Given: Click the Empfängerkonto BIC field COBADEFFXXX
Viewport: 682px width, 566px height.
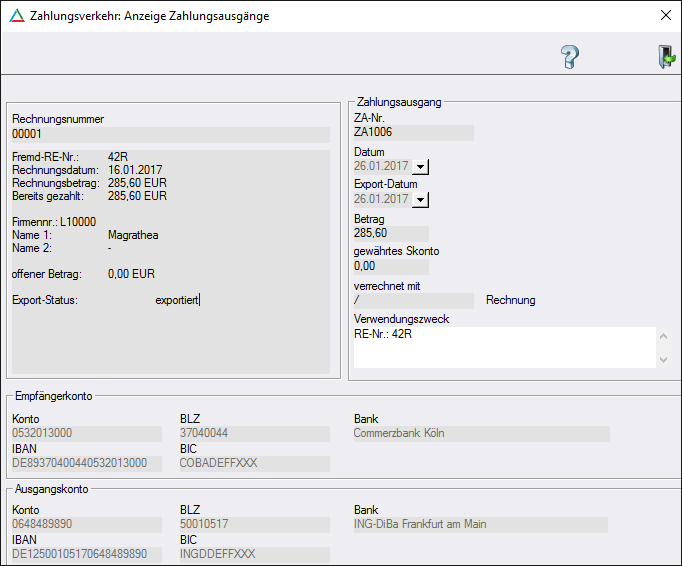Looking at the screenshot, I should [254, 463].
